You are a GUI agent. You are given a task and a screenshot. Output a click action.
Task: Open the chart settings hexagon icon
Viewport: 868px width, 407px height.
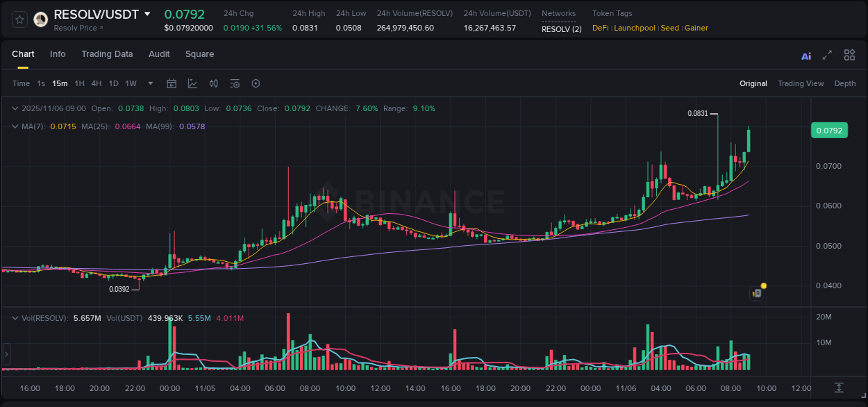[256, 83]
